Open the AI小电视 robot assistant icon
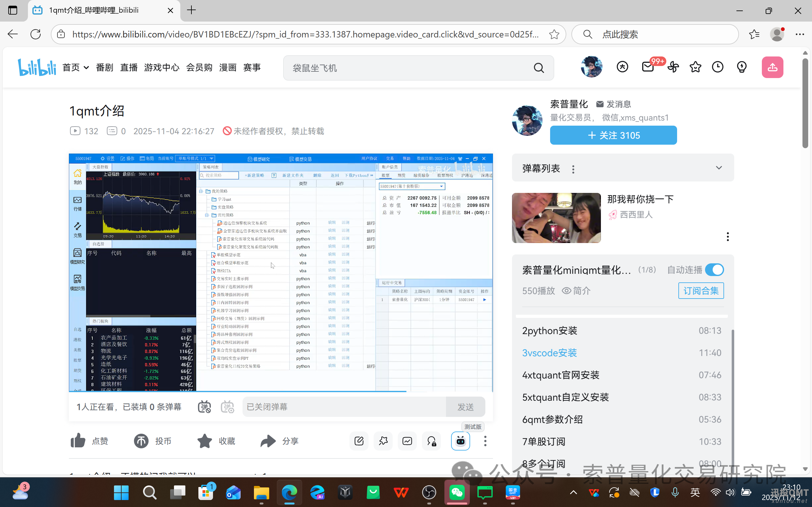Image resolution: width=812 pixels, height=507 pixels. [461, 441]
